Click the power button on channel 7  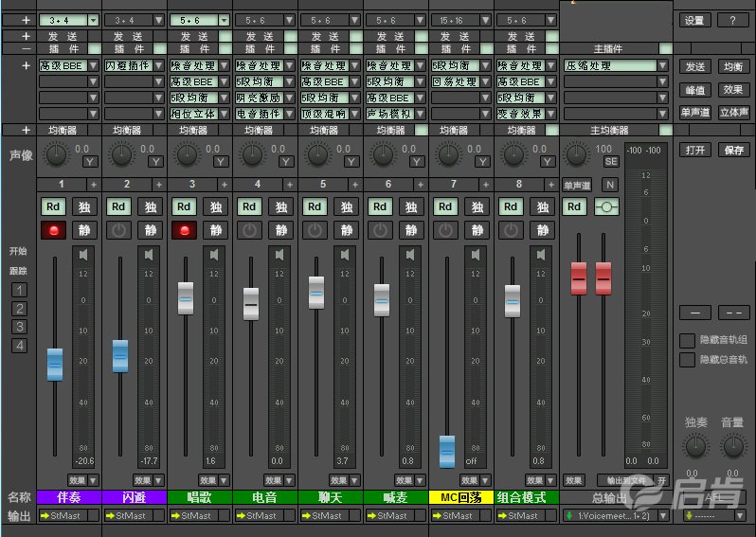pos(445,230)
